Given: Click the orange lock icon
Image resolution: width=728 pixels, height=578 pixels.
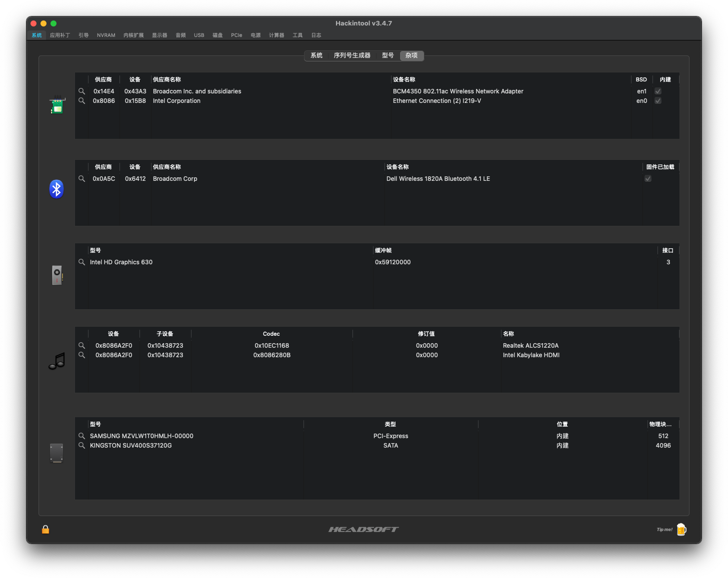Looking at the screenshot, I should tap(45, 529).
